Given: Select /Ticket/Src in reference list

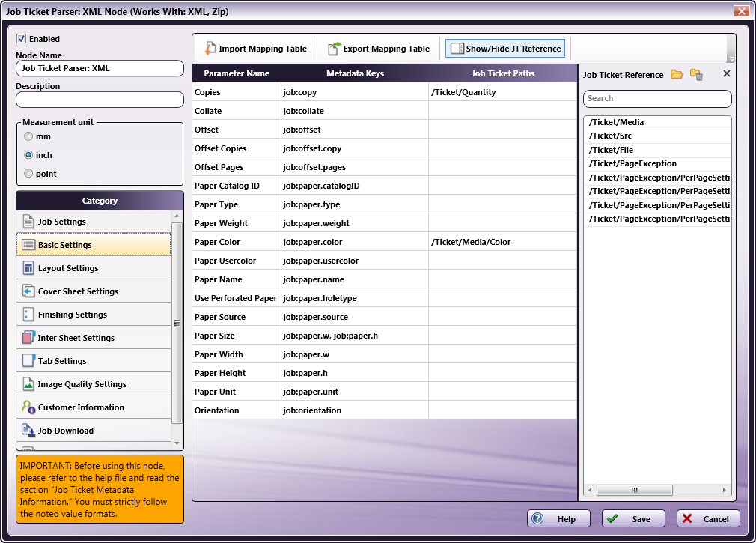Looking at the screenshot, I should [657, 136].
